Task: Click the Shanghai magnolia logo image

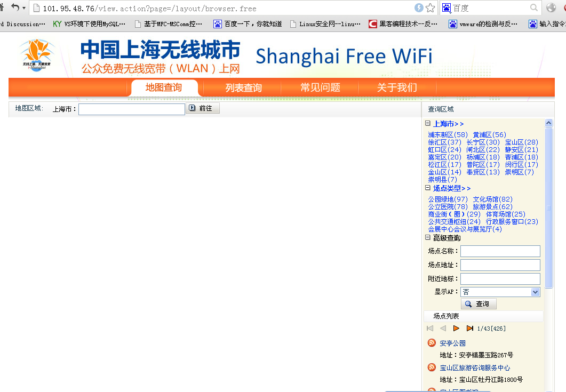Action: tap(37, 55)
